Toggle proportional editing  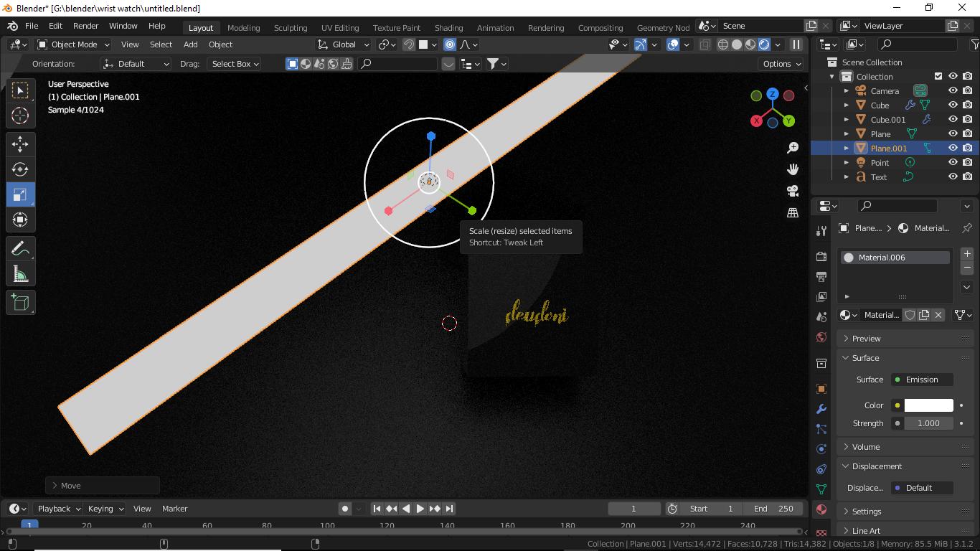click(450, 44)
